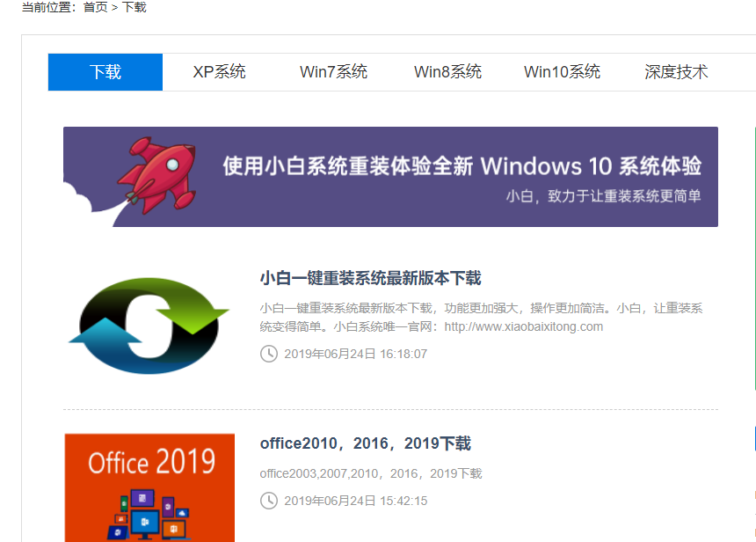Go to the 深度技术 tab
The height and width of the screenshot is (542, 756).
tap(676, 72)
